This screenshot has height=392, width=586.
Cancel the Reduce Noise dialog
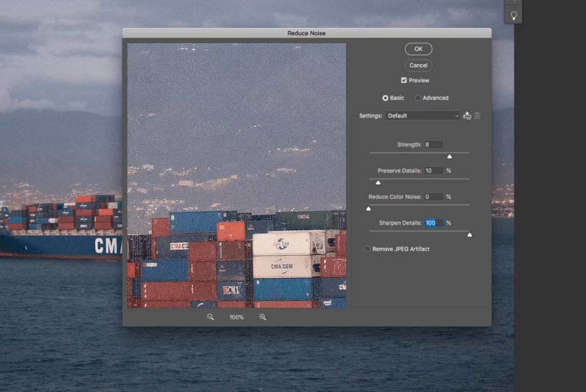418,65
